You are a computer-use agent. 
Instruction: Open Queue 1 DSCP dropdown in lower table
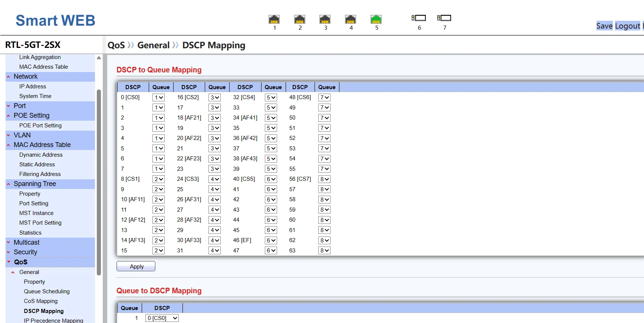pyautogui.click(x=162, y=318)
